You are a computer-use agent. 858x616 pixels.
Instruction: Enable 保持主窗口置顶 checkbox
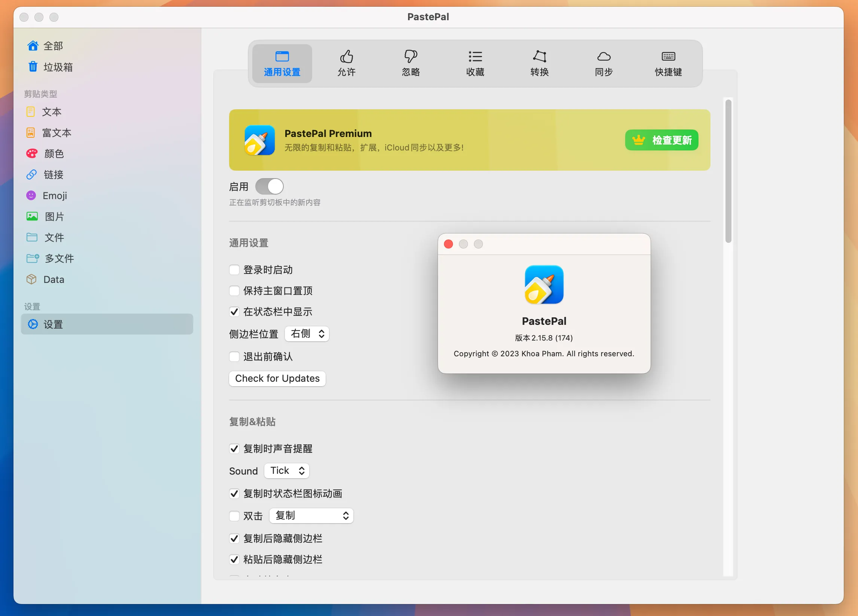[234, 290]
